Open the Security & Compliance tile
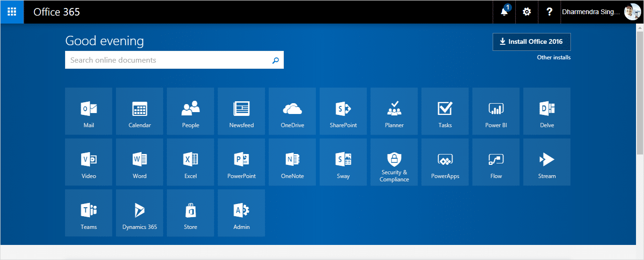The width and height of the screenshot is (644, 260). (x=394, y=162)
